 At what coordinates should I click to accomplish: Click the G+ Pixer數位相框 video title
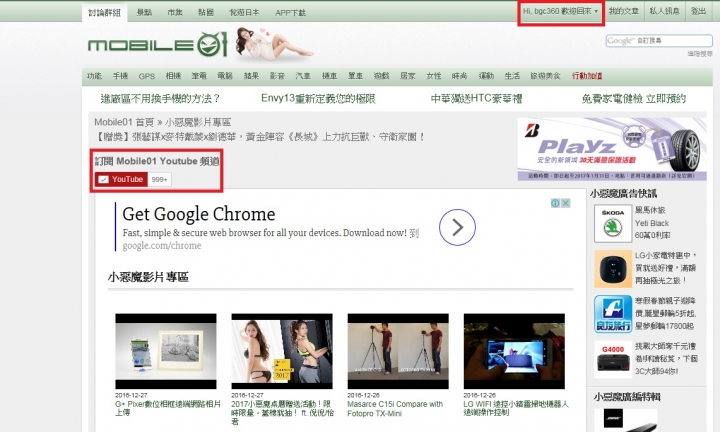[x=168, y=408]
